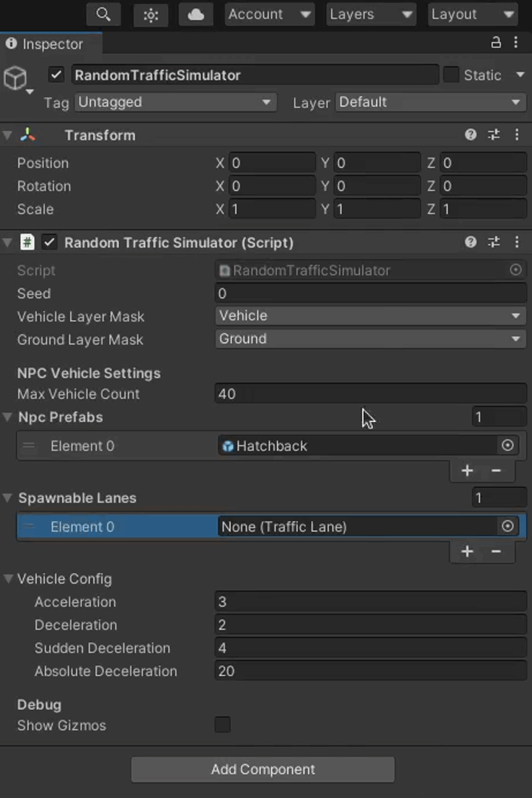Screen dimensions: 532x798
Task: Click plus to add Spawnable Lanes element
Action: coord(467,551)
